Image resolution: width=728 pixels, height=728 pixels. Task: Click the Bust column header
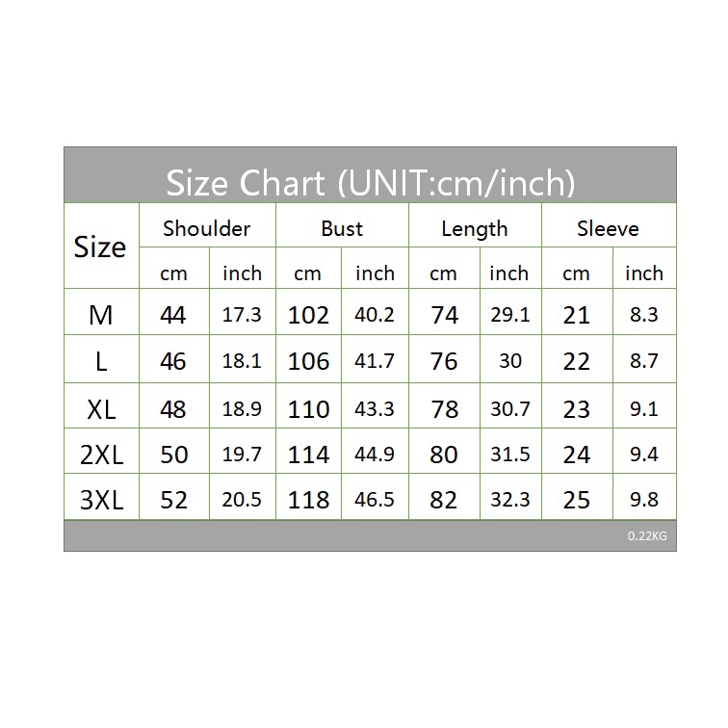click(342, 228)
